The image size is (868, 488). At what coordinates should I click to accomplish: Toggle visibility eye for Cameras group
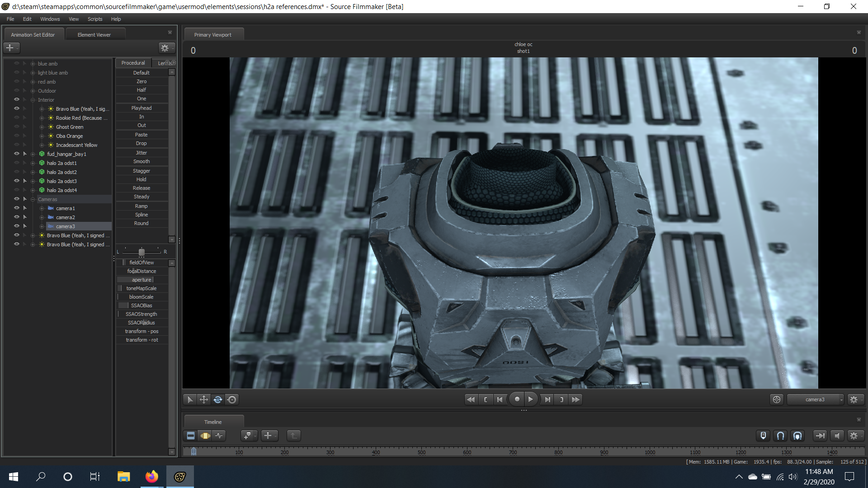(x=17, y=199)
